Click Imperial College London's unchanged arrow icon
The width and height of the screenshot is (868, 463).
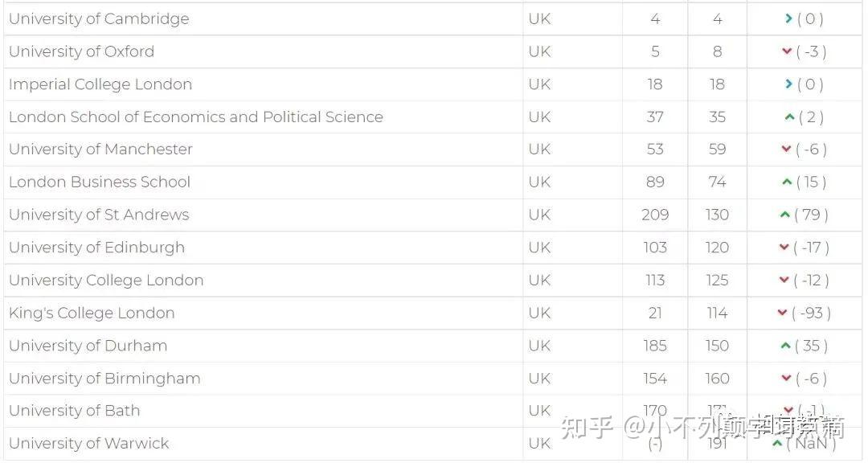(789, 84)
